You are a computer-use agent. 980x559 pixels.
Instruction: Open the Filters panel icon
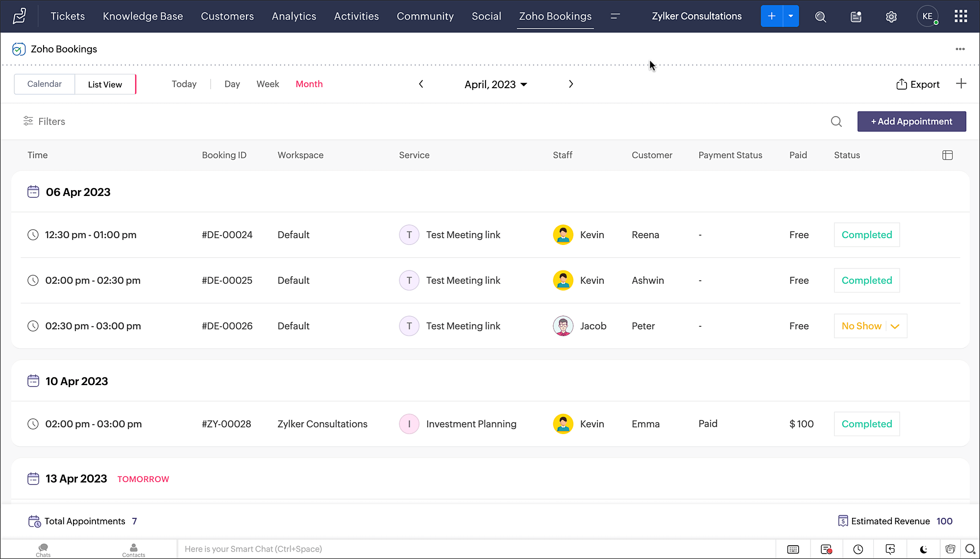[28, 121]
